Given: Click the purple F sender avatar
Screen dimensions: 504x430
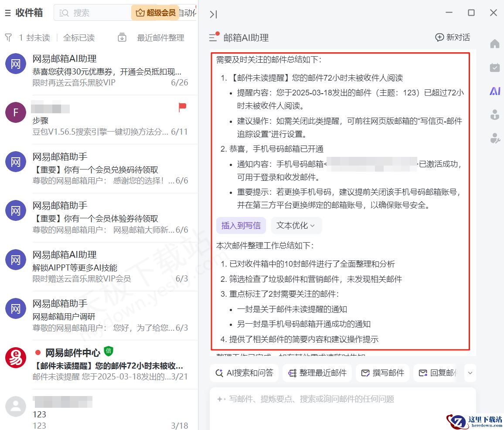Looking at the screenshot, I should [16, 112].
